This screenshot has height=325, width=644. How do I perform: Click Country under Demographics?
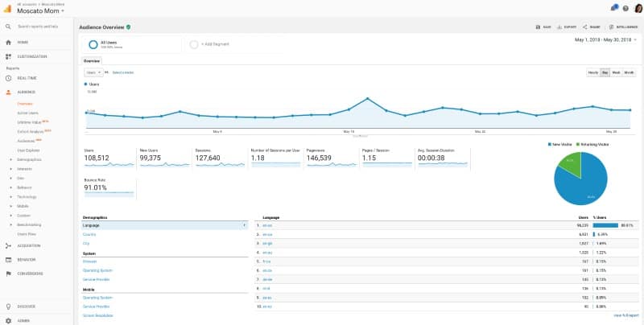point(89,234)
